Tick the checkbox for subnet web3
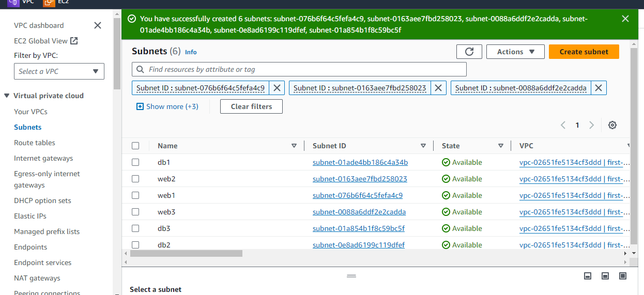Screen dimensions: 644x295 [135, 212]
